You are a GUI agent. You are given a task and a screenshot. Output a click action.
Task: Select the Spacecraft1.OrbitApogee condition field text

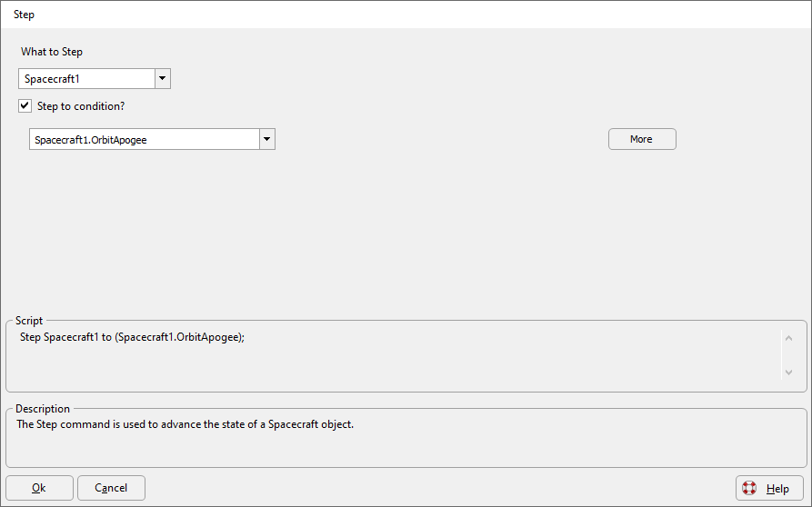pos(145,139)
